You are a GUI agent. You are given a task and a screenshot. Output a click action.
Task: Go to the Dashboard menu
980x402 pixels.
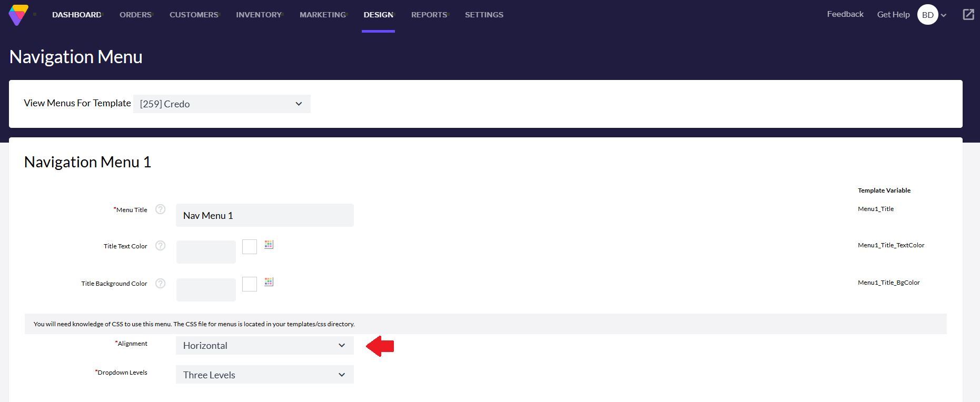[76, 15]
